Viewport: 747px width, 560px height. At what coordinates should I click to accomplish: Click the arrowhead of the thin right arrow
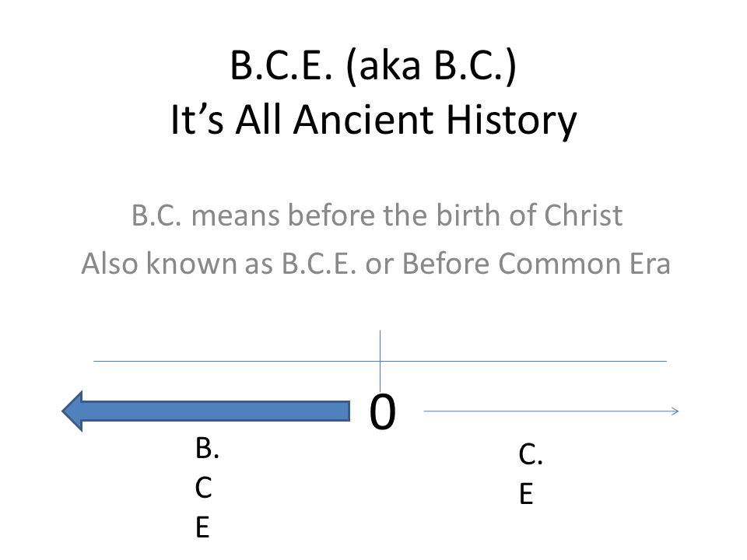click(675, 411)
